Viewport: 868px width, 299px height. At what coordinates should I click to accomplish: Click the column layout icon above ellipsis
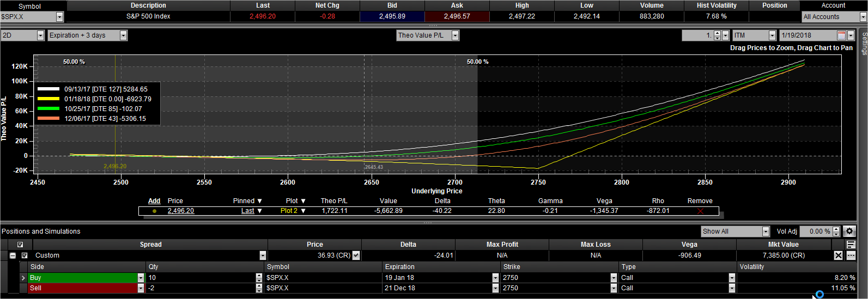(851, 245)
